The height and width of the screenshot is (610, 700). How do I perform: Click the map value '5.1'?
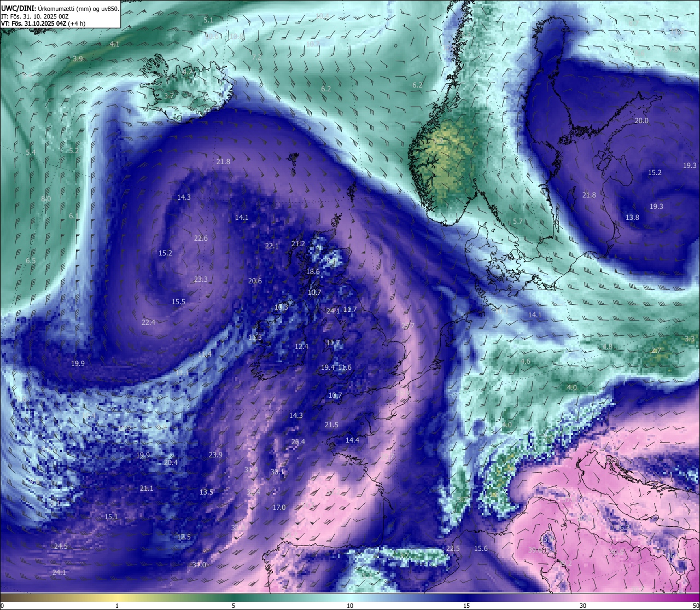pyautogui.click(x=208, y=20)
